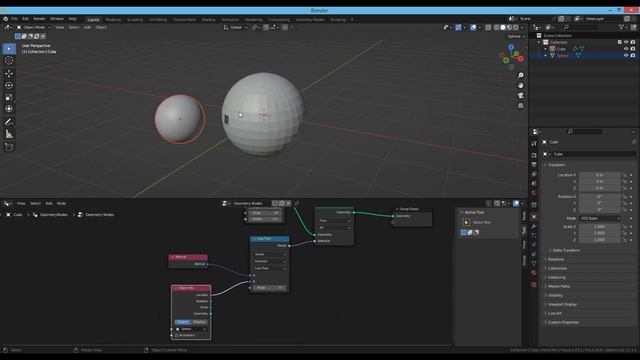Expand the Viewport Display panel
The width and height of the screenshot is (640, 360).
click(563, 304)
